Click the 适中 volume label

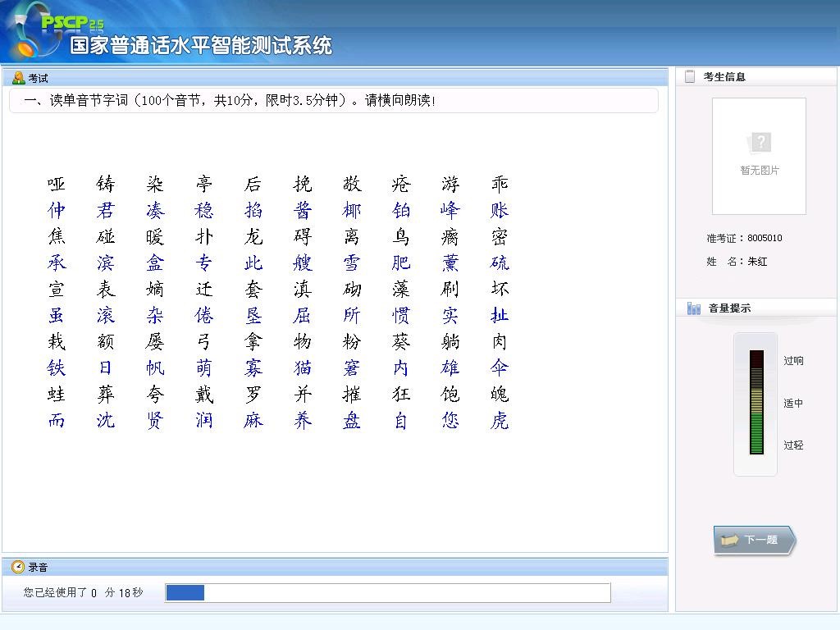(x=793, y=404)
